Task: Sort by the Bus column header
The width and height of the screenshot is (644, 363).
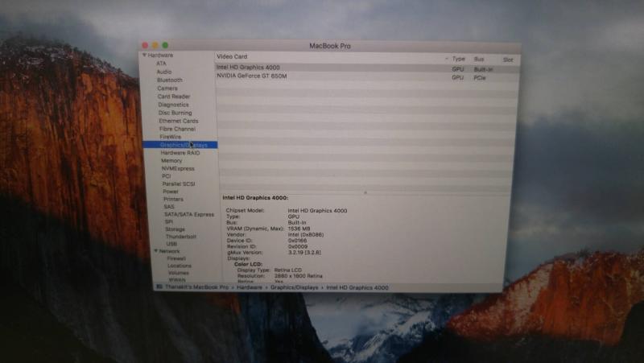Action: pyautogui.click(x=479, y=59)
